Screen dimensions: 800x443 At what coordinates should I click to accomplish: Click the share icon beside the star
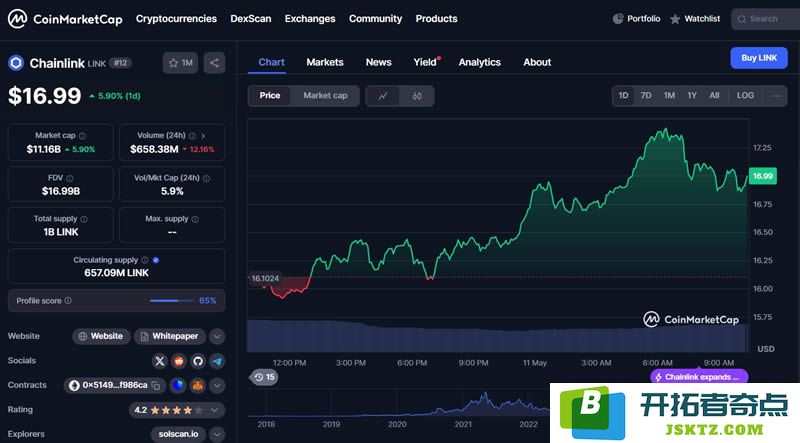point(214,63)
